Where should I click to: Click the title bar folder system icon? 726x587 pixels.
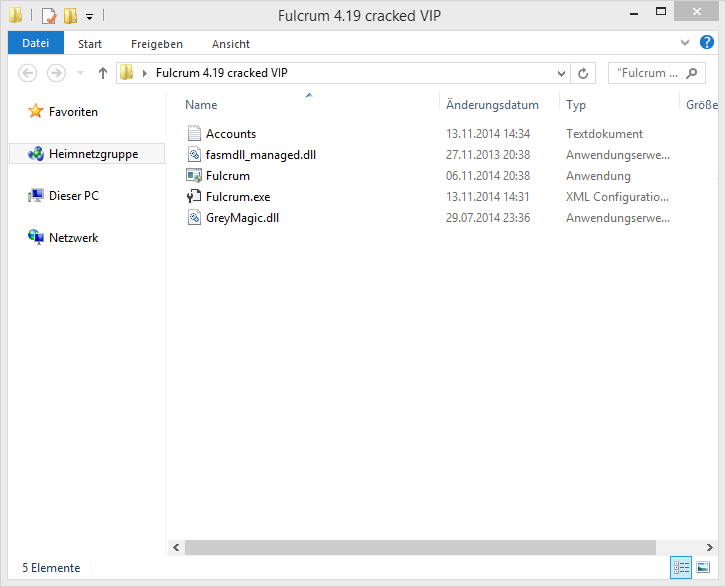15,15
